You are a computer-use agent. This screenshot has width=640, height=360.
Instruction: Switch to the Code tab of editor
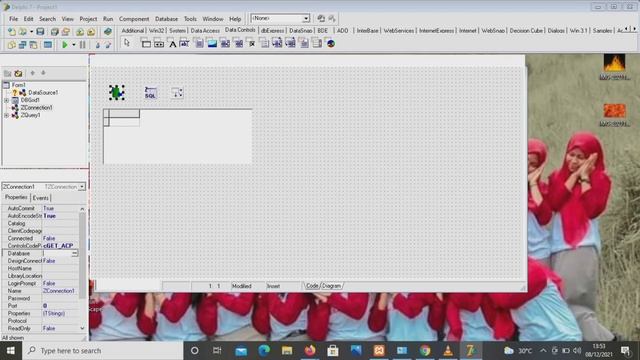pyautogui.click(x=312, y=286)
